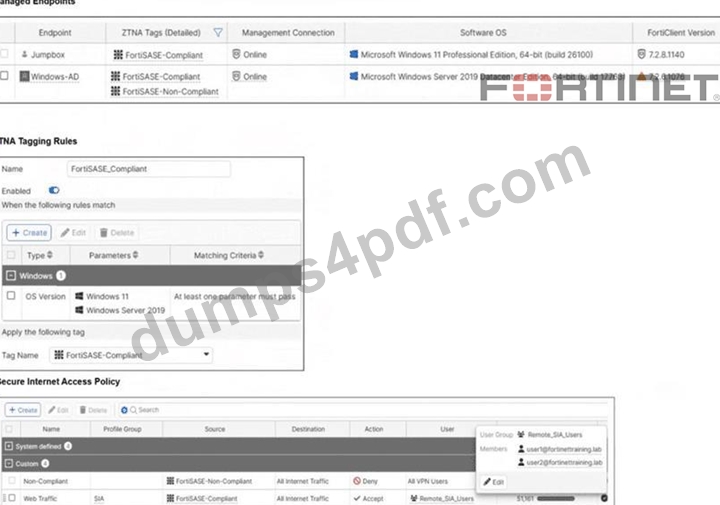The width and height of the screenshot is (720, 505).
Task: Click Edit in the user group popup
Action: (x=494, y=482)
